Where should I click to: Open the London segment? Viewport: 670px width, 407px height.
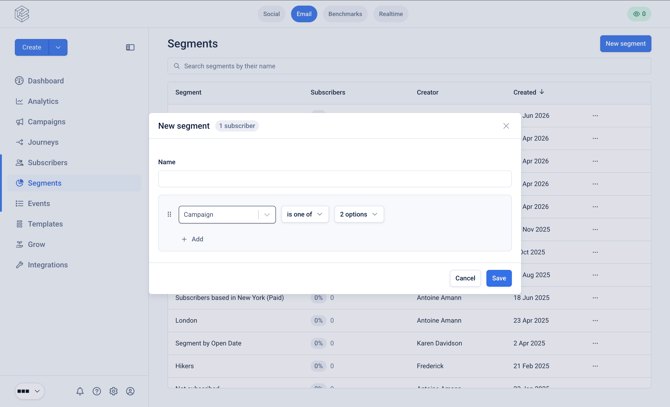coord(186,320)
